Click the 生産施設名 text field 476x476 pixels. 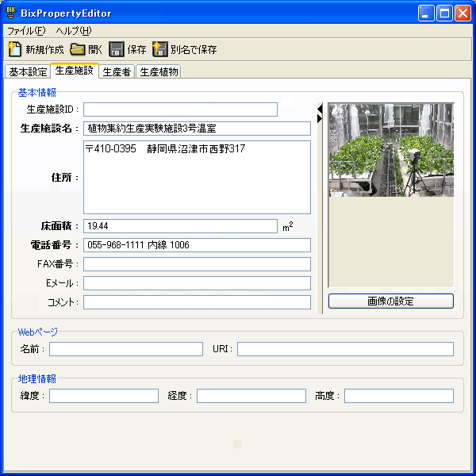tap(197, 129)
